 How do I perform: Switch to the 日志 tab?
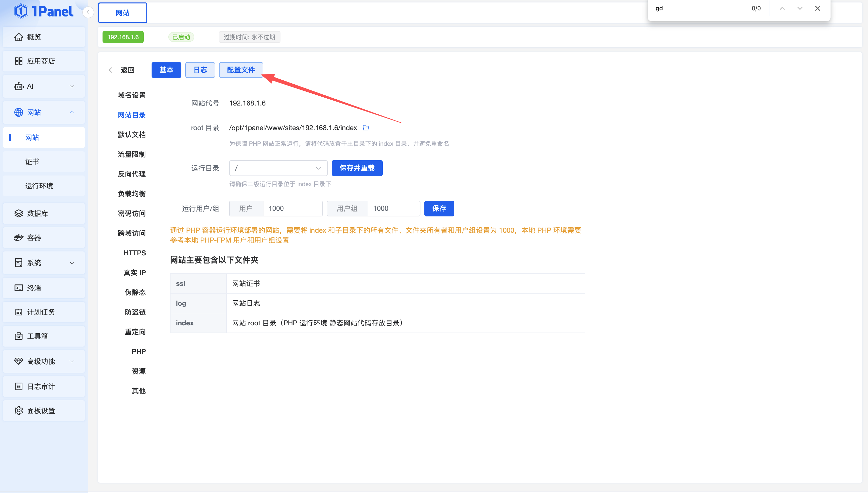point(200,70)
